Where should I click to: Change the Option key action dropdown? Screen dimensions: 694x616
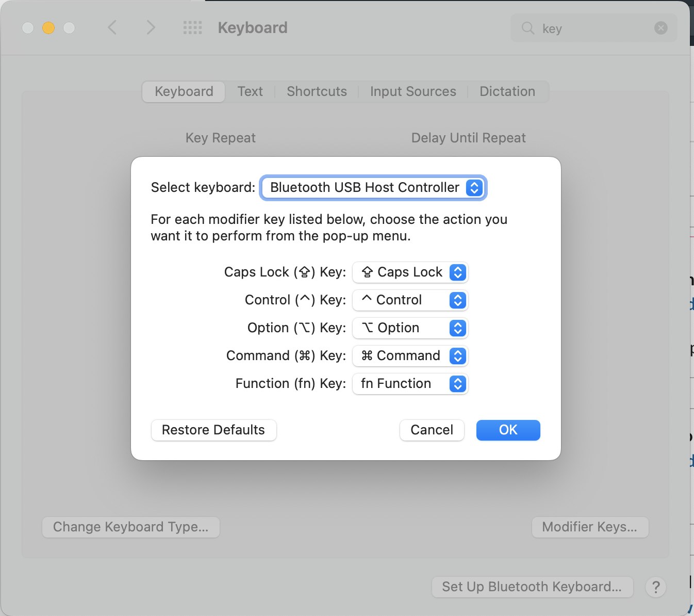click(410, 328)
